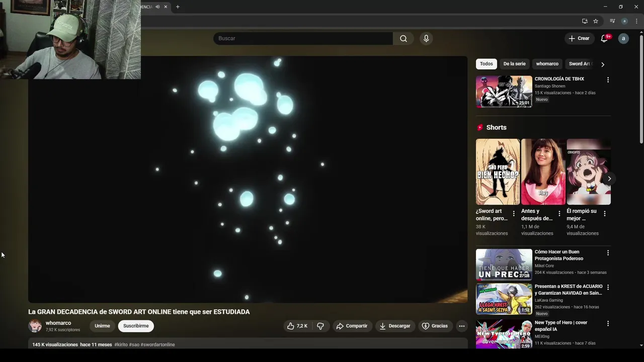Click the video title La GRAN DECADENCIA
The width and height of the screenshot is (644, 362).
click(139, 312)
